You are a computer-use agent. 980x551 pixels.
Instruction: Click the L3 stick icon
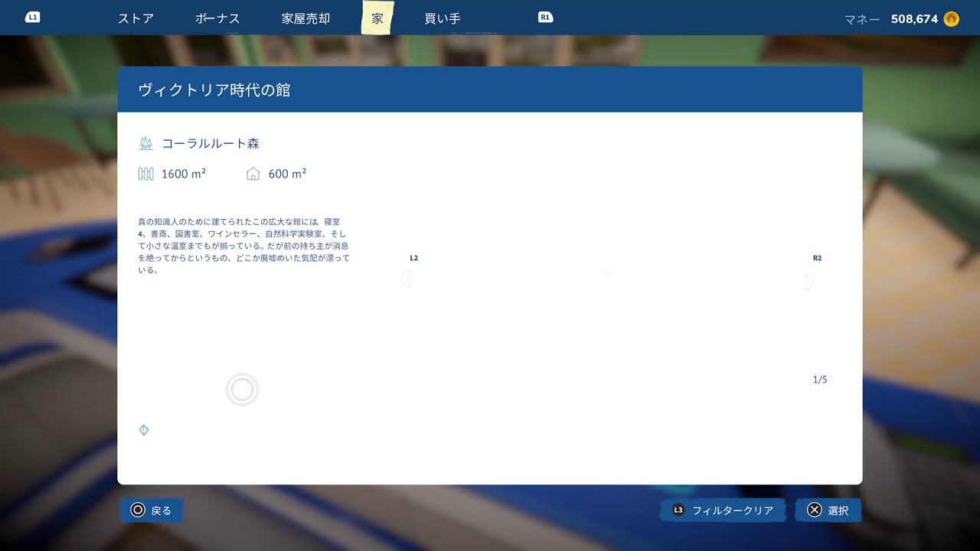click(678, 510)
